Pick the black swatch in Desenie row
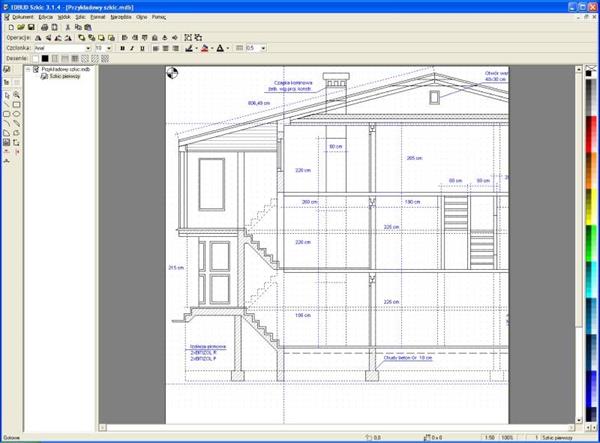The width and height of the screenshot is (600, 443). 47,58
